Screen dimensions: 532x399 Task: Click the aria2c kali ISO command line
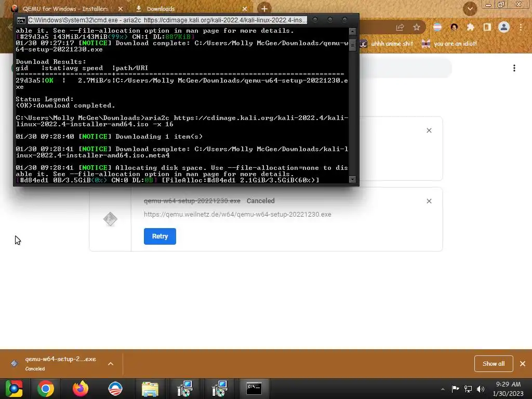pos(182,121)
